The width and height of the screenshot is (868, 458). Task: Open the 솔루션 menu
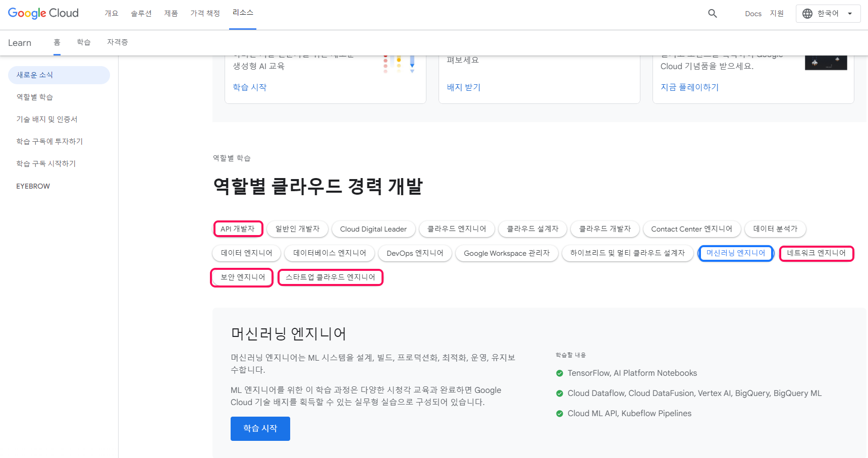click(x=141, y=14)
